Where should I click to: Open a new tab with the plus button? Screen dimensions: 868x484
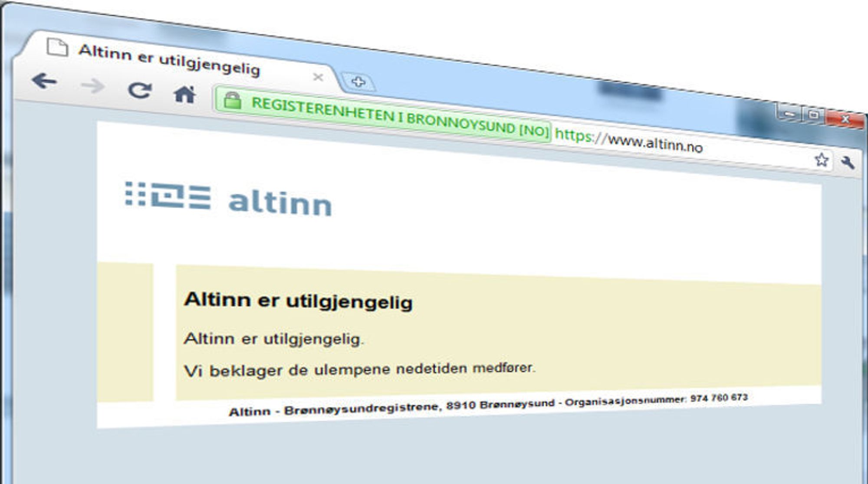tap(358, 82)
